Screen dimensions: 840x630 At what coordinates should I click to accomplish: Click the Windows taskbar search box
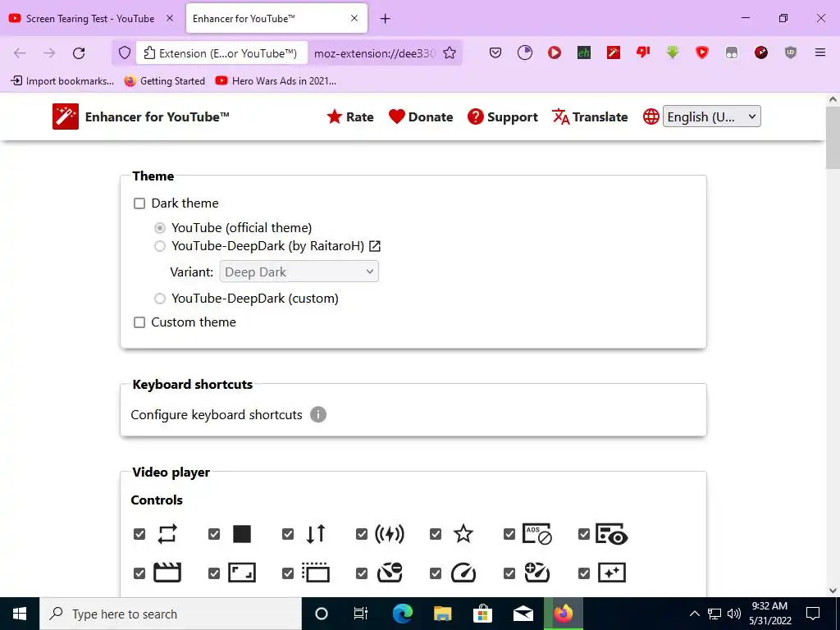pos(171,614)
